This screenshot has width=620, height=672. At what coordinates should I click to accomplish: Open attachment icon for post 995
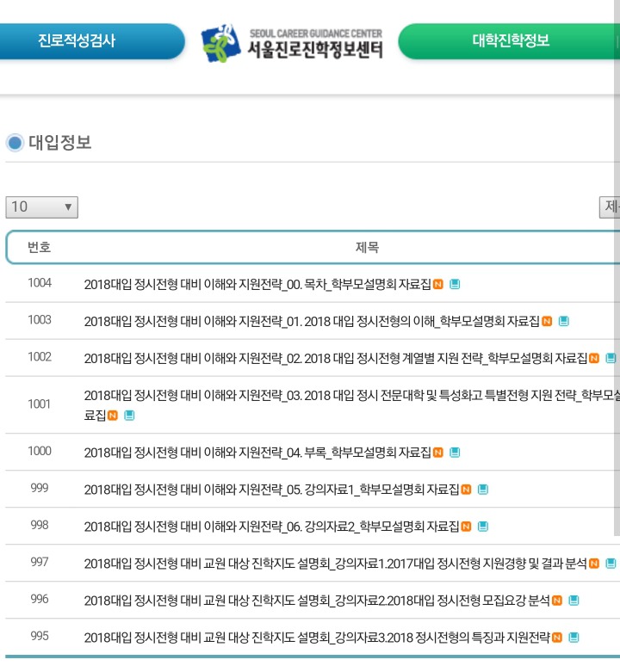(x=573, y=638)
